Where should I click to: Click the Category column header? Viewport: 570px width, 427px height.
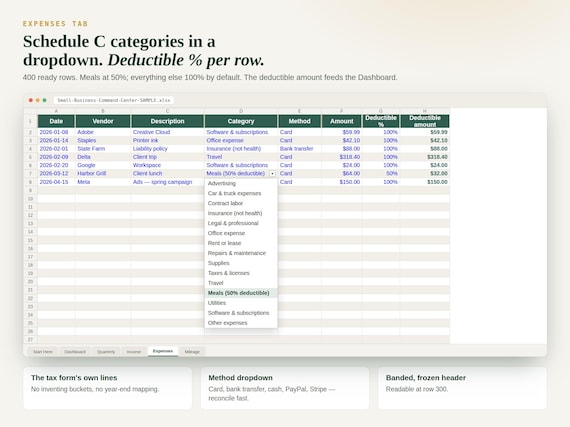[241, 121]
